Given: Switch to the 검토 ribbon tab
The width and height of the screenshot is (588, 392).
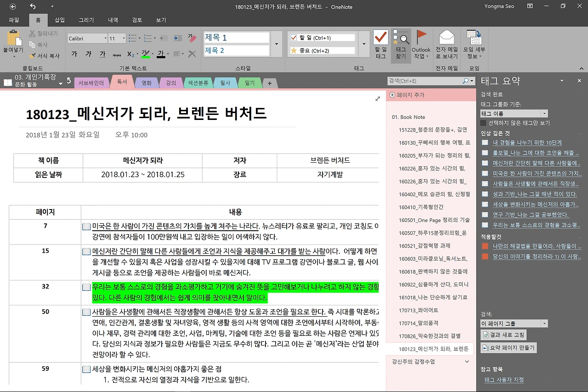Looking at the screenshot, I should 137,20.
